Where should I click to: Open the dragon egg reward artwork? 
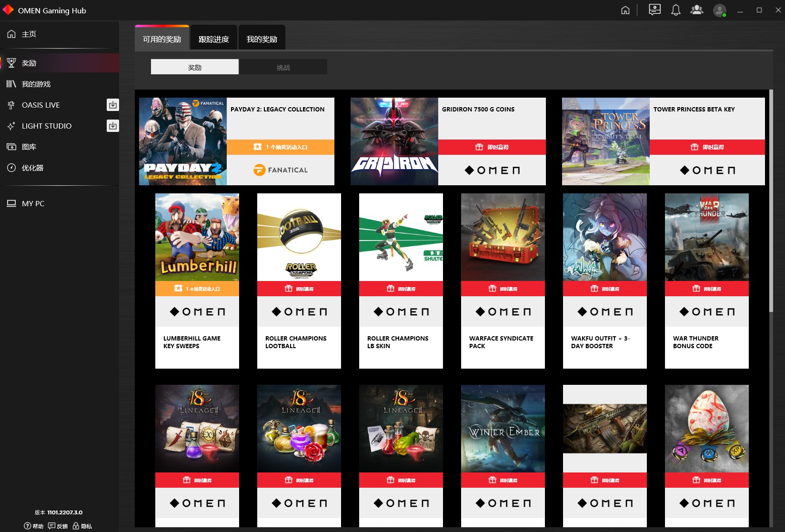click(x=707, y=429)
